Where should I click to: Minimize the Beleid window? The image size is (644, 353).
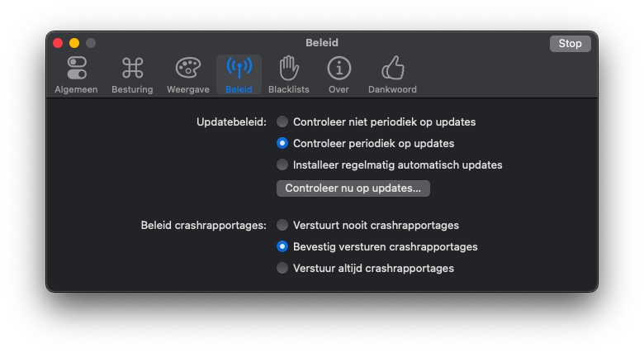click(x=74, y=43)
